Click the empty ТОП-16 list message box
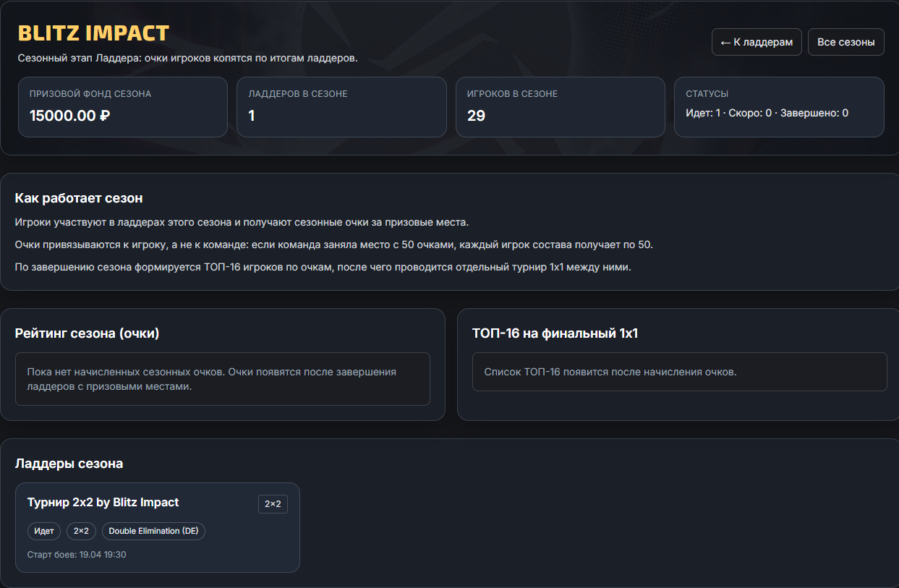 pos(679,372)
